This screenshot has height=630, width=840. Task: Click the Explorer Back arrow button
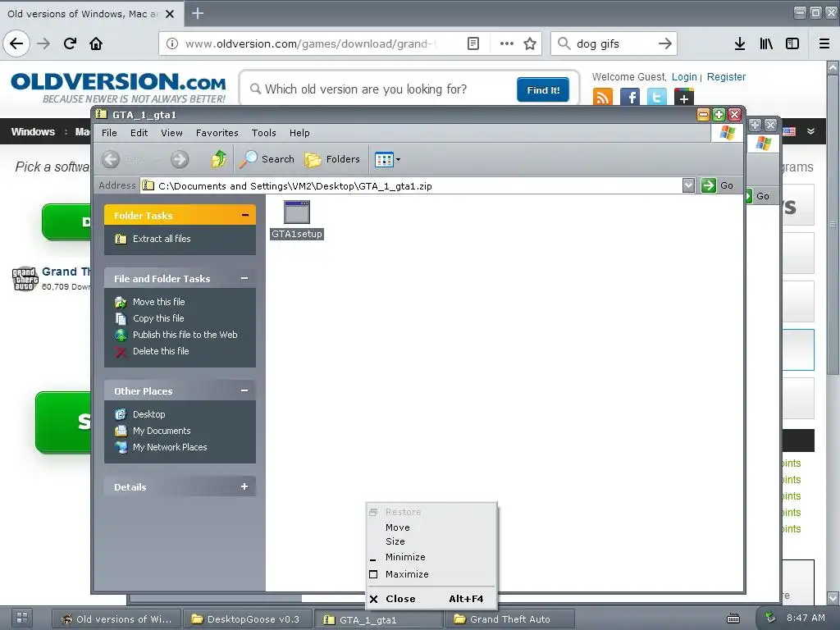[111, 159]
